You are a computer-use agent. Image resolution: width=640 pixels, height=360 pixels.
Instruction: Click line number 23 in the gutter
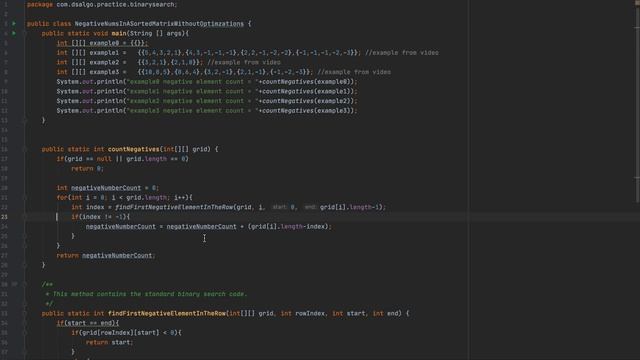pyautogui.click(x=4, y=217)
